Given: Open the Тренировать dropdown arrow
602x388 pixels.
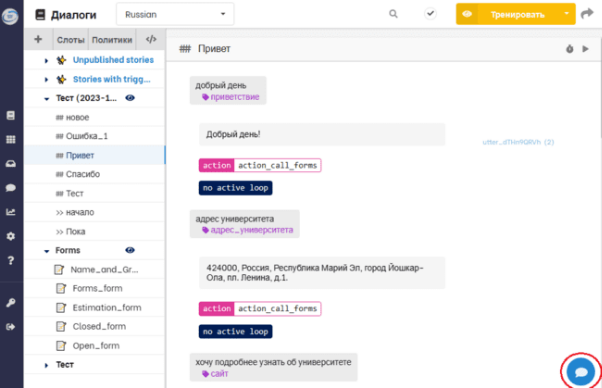Looking at the screenshot, I should tap(566, 14).
